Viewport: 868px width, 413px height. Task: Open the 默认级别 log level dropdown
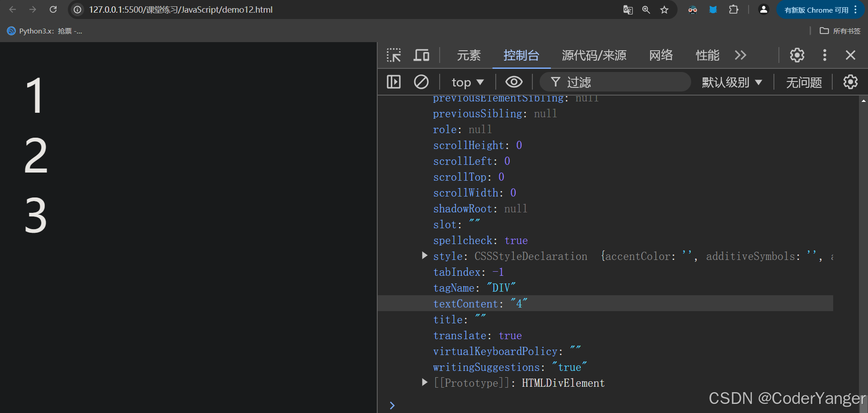point(732,82)
